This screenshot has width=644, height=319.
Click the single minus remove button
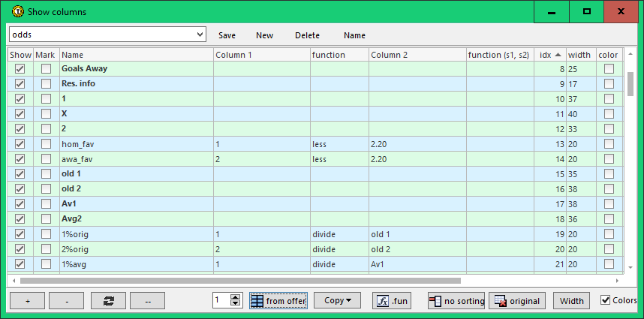67,300
